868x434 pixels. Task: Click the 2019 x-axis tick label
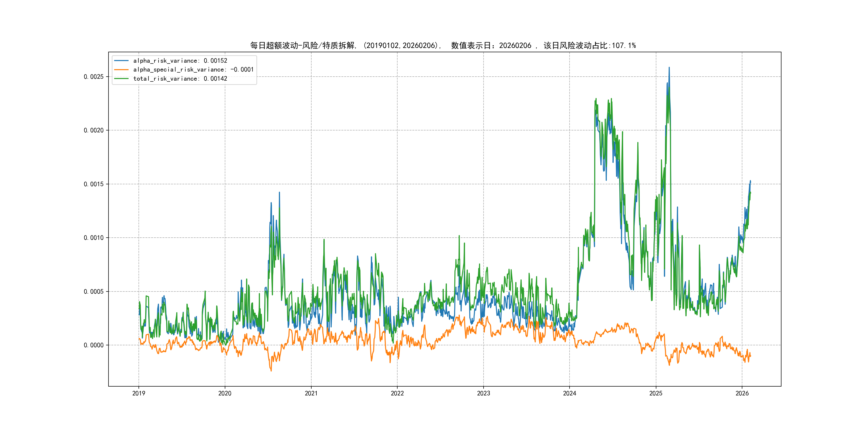(139, 393)
